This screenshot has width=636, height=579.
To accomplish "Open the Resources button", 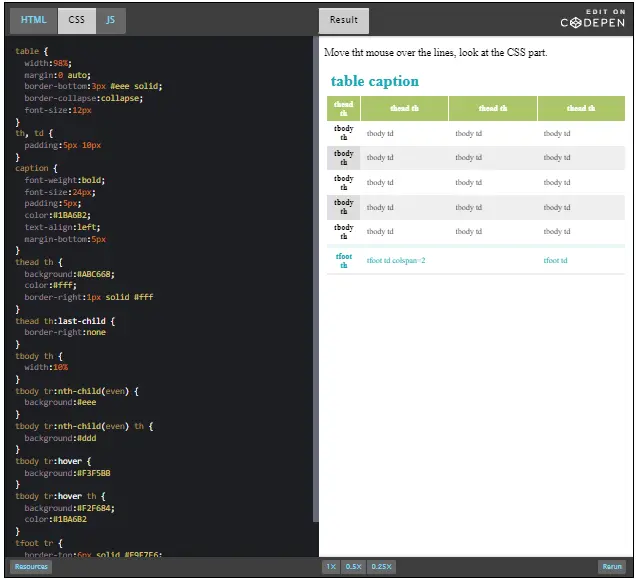I will tap(31, 566).
